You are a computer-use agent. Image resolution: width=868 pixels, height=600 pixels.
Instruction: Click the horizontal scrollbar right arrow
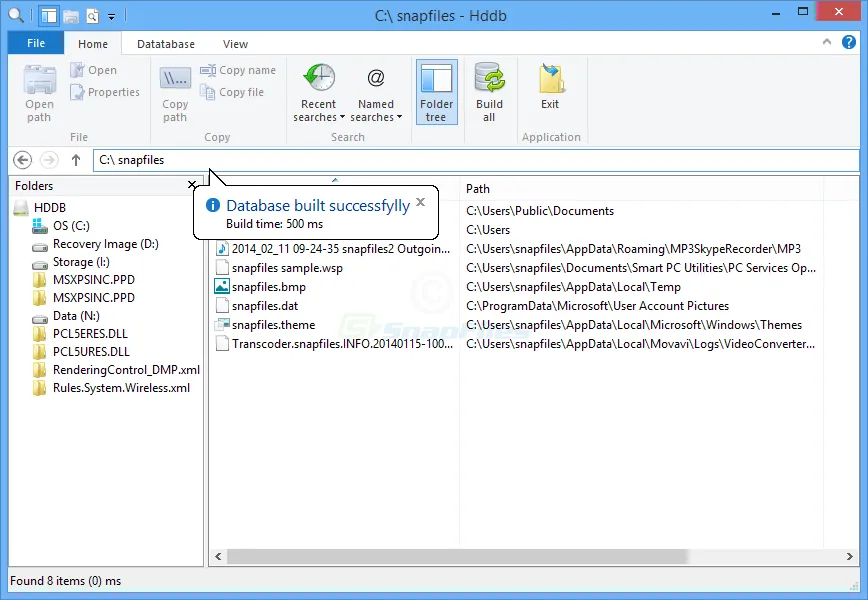850,557
